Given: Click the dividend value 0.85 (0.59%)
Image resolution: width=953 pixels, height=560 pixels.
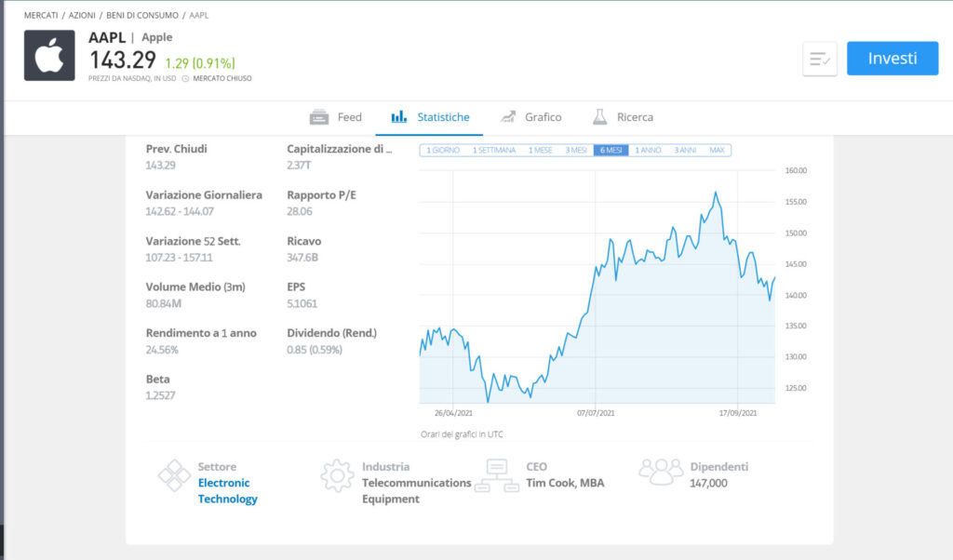Looking at the screenshot, I should pos(315,350).
